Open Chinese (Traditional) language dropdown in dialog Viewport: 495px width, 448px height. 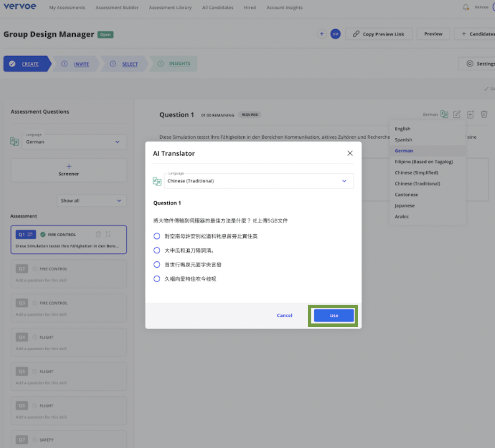tap(259, 181)
